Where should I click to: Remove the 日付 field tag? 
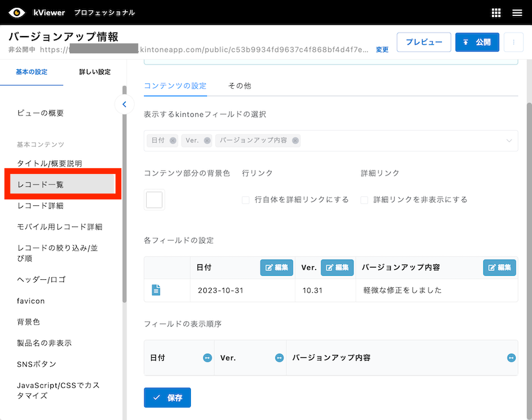coord(171,141)
